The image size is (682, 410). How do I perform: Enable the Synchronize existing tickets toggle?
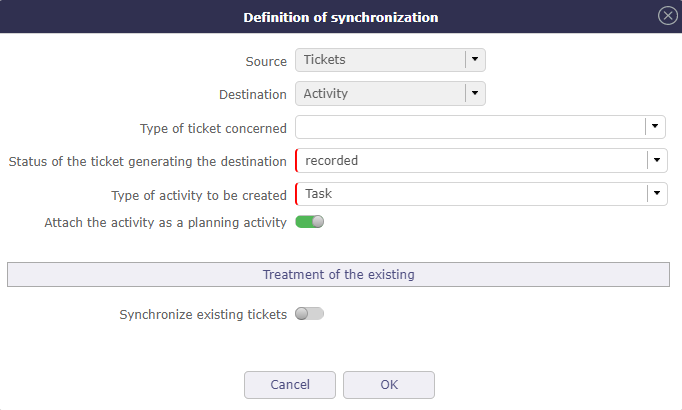[x=310, y=314]
